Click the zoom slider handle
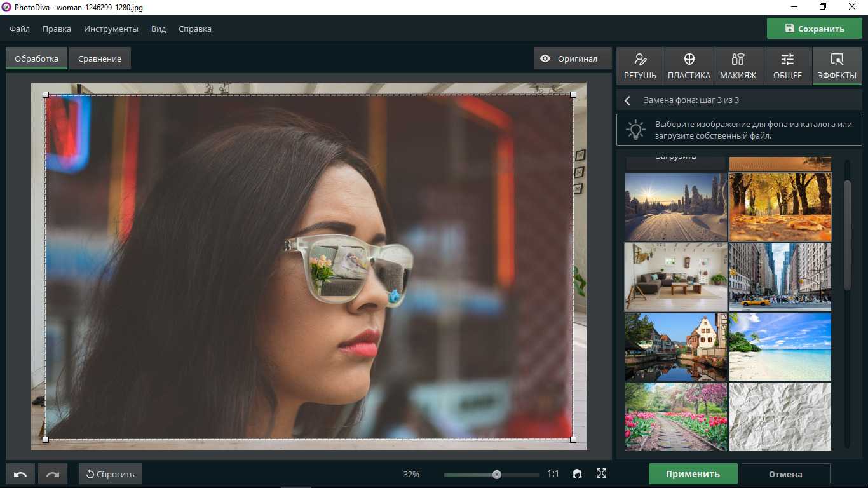Image resolution: width=868 pixels, height=488 pixels. (x=497, y=475)
